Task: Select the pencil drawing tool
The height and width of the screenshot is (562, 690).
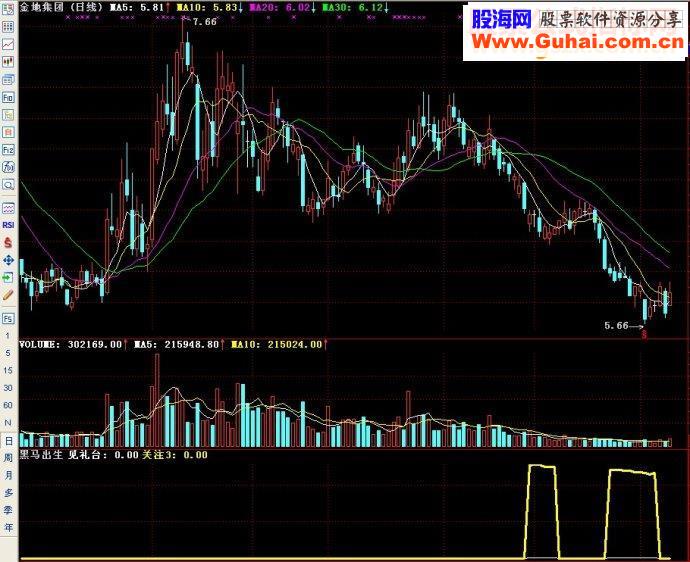Action: click(8, 295)
